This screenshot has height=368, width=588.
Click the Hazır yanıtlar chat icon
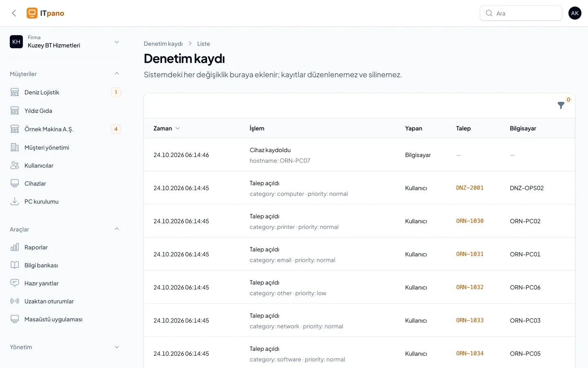click(x=15, y=283)
